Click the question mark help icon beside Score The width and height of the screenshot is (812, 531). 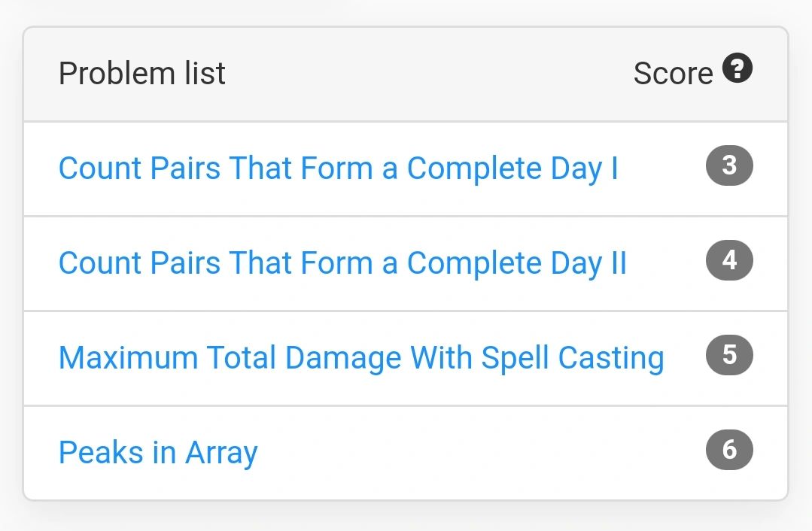click(x=737, y=68)
